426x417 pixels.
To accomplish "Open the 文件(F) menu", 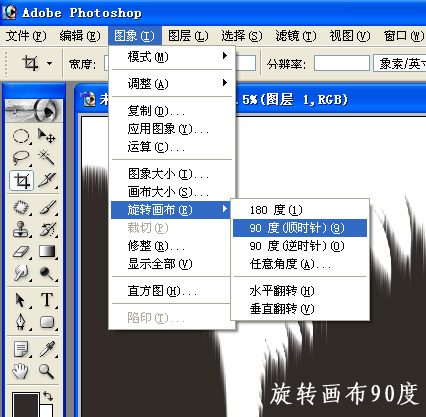I will tap(26, 36).
